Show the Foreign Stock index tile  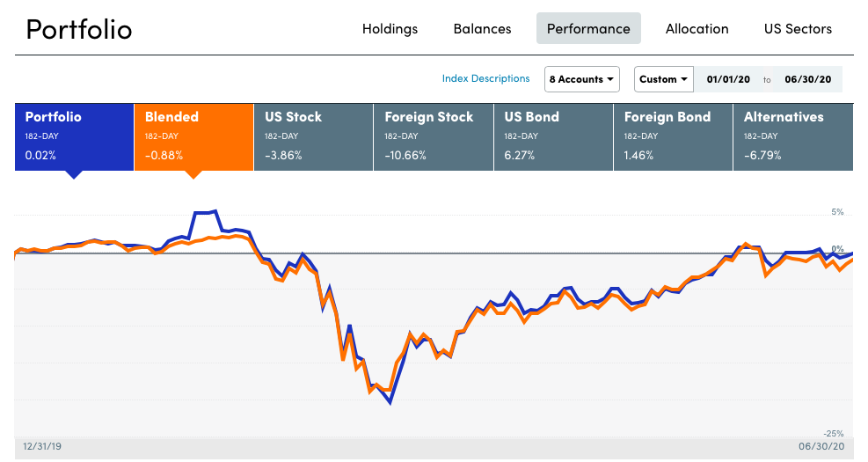point(433,136)
